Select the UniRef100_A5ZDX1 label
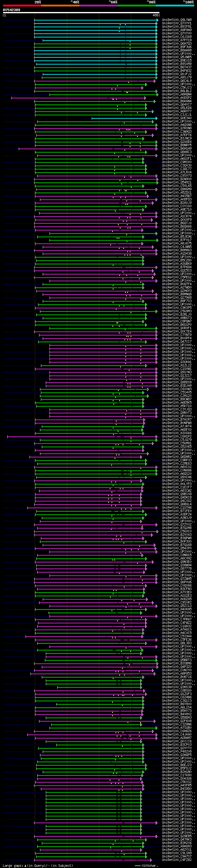The width and height of the screenshot is (197, 868). tap(177, 193)
